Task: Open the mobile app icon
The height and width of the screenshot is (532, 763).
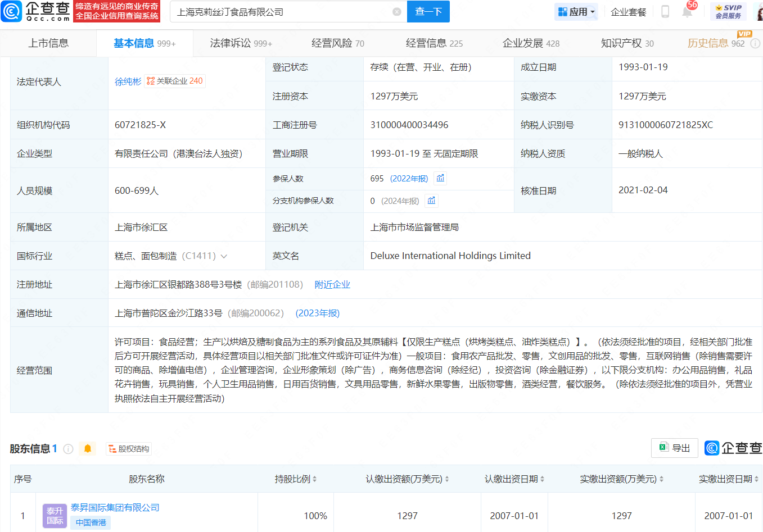Action: (x=665, y=12)
